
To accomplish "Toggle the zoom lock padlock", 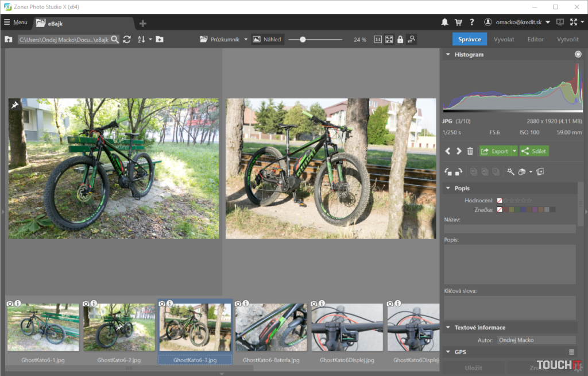I will click(400, 40).
